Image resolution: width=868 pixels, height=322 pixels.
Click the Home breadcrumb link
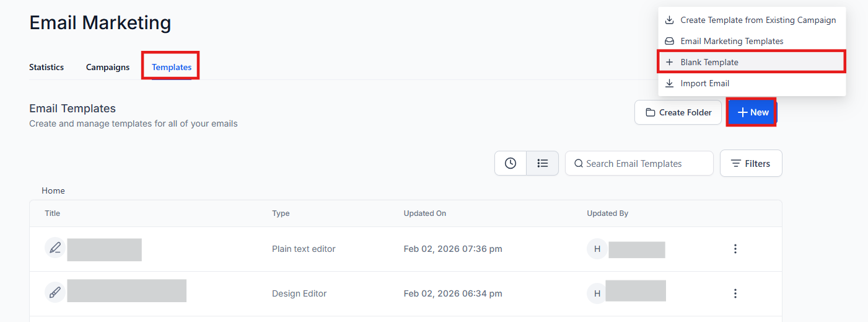(53, 190)
